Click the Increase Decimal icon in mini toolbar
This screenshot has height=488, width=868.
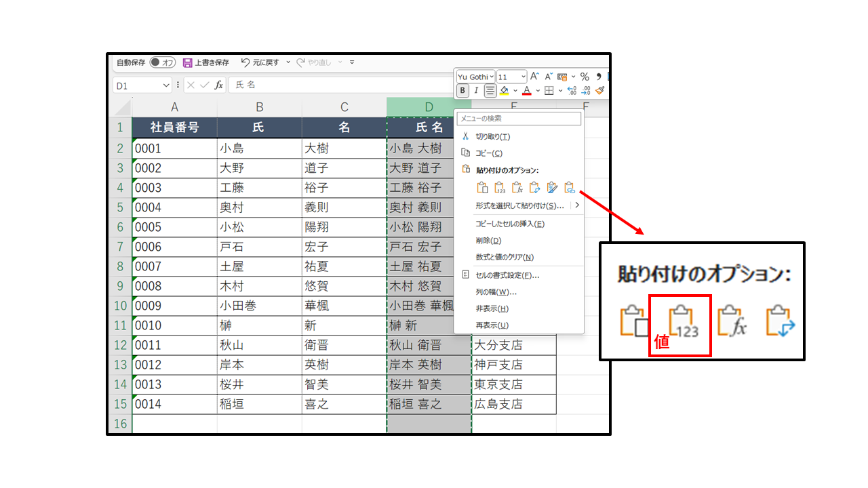point(571,90)
